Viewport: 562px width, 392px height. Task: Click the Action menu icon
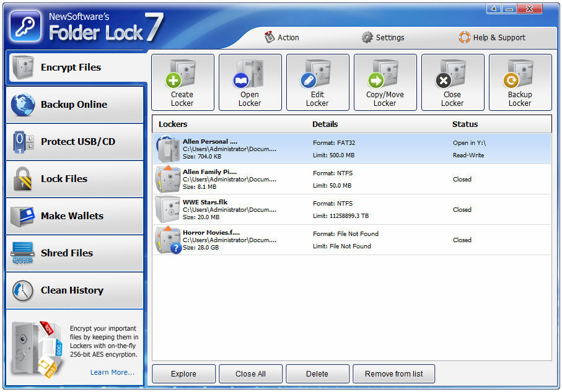[269, 37]
